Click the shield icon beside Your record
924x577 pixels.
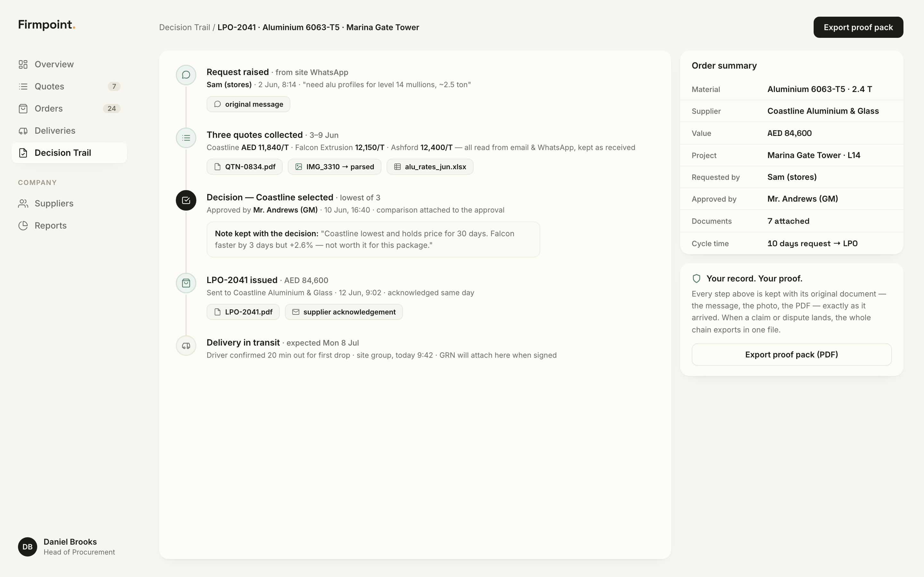pos(697,279)
